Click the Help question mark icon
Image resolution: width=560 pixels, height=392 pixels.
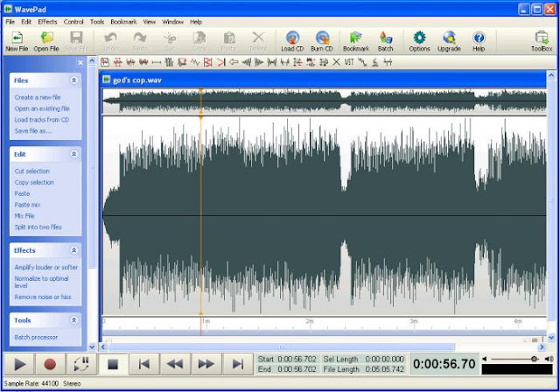479,41
